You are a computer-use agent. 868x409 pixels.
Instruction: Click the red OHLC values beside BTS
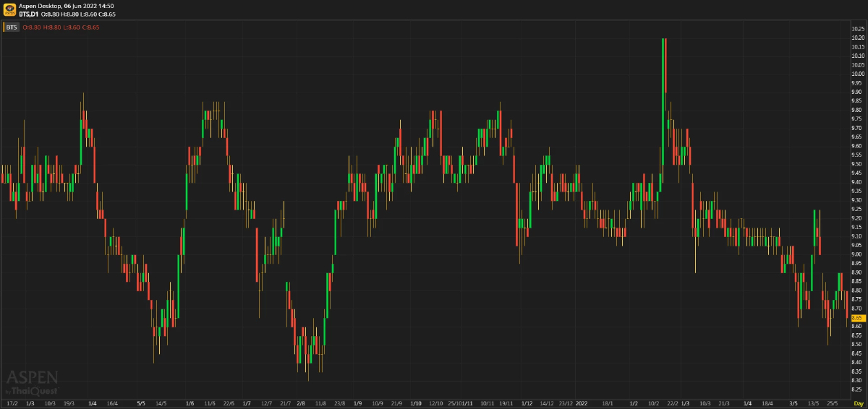[x=61, y=27]
